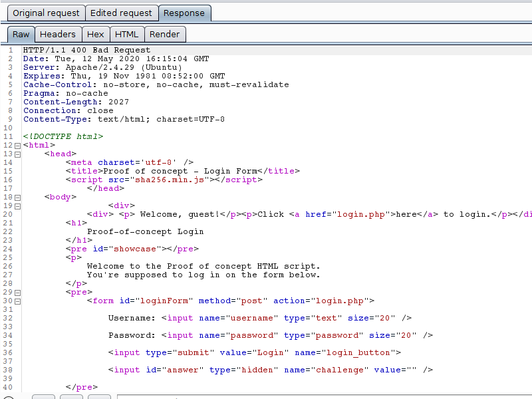
Task: Click the HTTP/1.1 400 Bad Request status line
Action: (x=86, y=50)
